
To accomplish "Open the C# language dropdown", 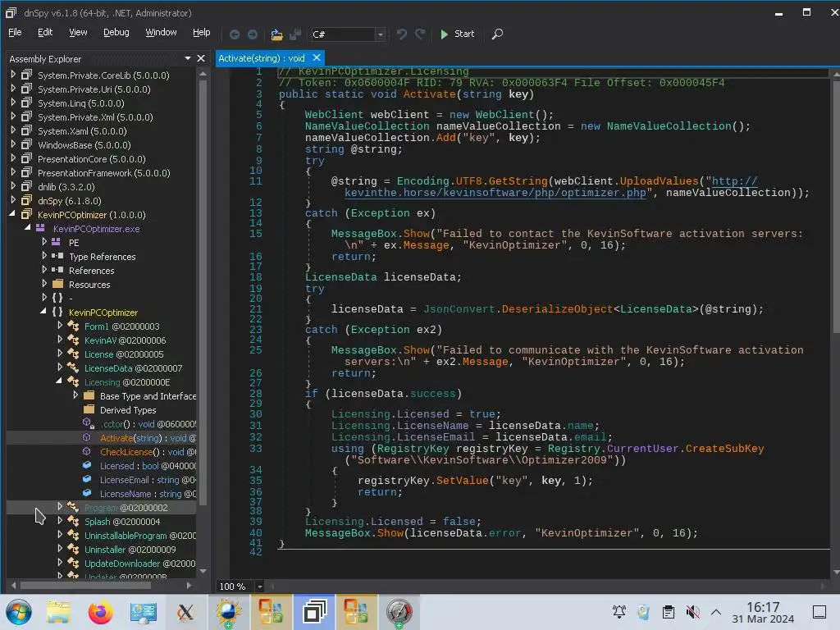I will point(381,34).
